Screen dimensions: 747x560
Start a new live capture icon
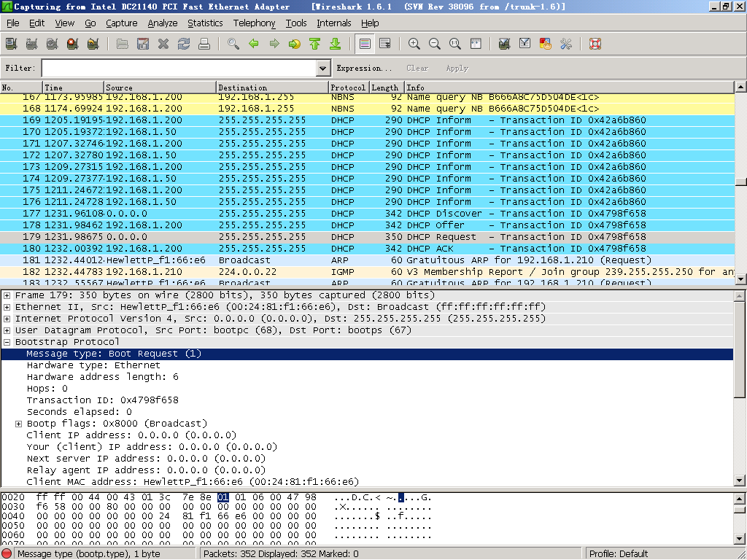click(x=52, y=44)
